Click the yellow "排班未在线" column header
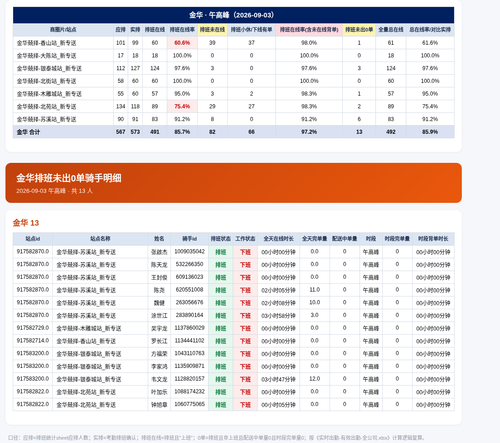 pyautogui.click(x=212, y=30)
